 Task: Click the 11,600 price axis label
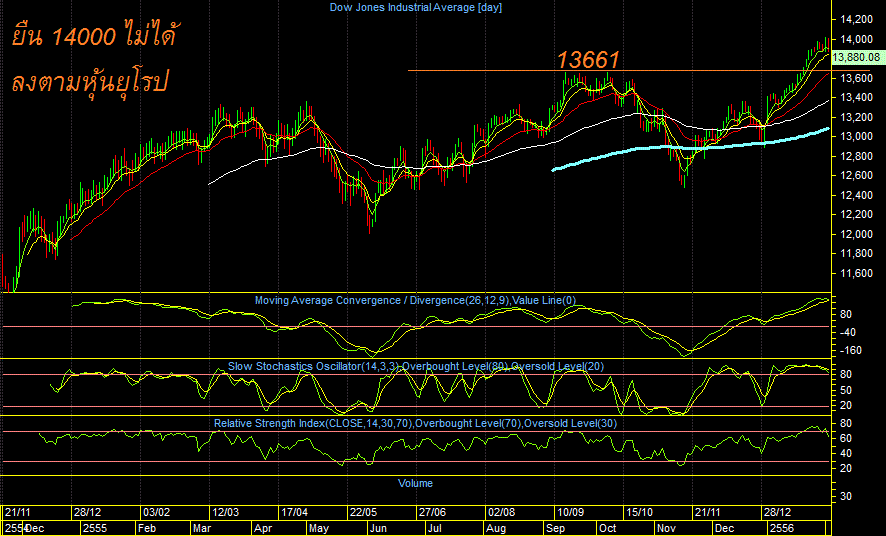pos(857,273)
